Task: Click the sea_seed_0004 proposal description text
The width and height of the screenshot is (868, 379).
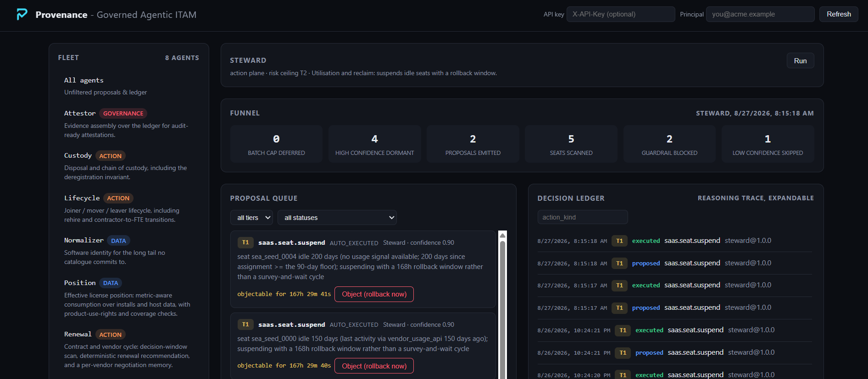Action: pos(360,267)
